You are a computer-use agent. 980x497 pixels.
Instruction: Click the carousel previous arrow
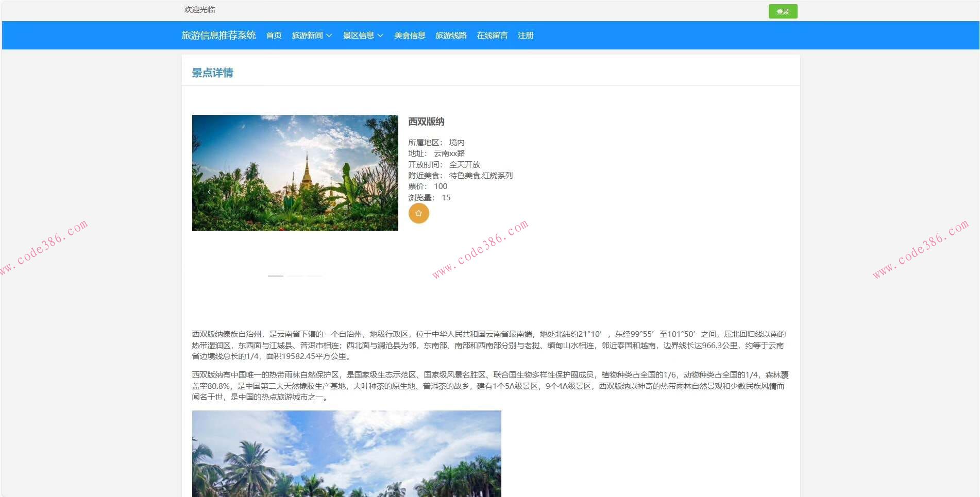pos(209,191)
